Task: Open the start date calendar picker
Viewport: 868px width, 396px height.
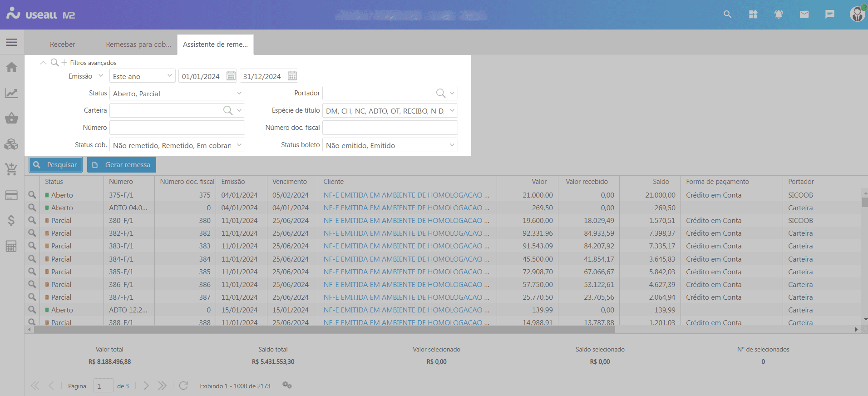Action: click(231, 76)
